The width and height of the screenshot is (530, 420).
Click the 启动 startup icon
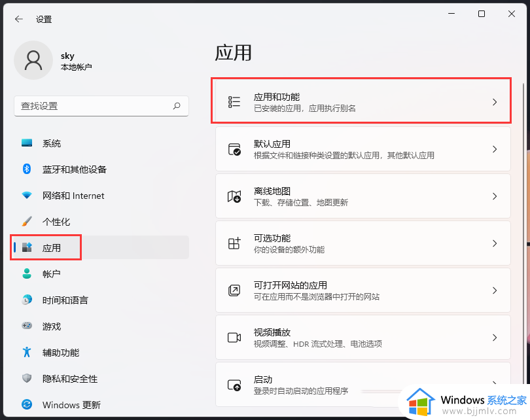pyautogui.click(x=234, y=385)
